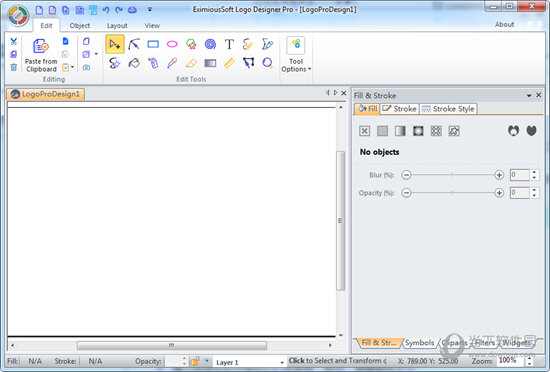This screenshot has height=372, width=550.
Task: Click Paste from Clipboard button
Action: [41, 55]
